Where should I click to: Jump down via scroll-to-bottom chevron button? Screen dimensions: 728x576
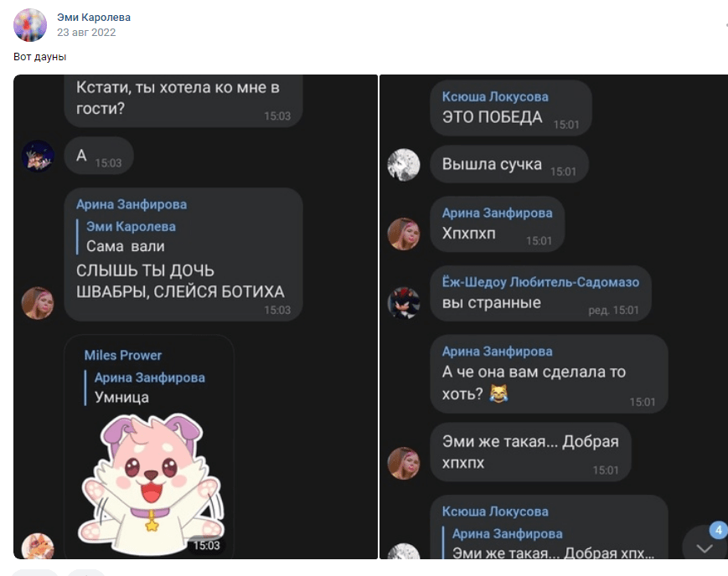point(705,548)
